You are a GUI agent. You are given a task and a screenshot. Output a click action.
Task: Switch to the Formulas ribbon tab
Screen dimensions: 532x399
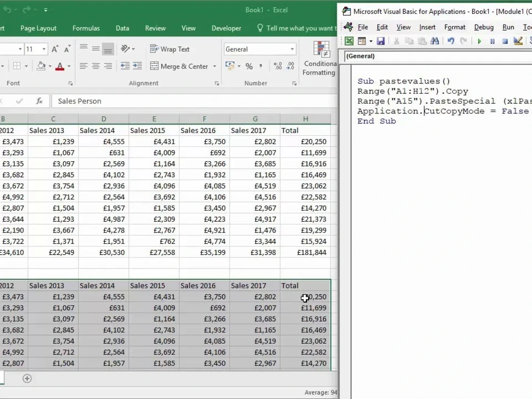86,28
